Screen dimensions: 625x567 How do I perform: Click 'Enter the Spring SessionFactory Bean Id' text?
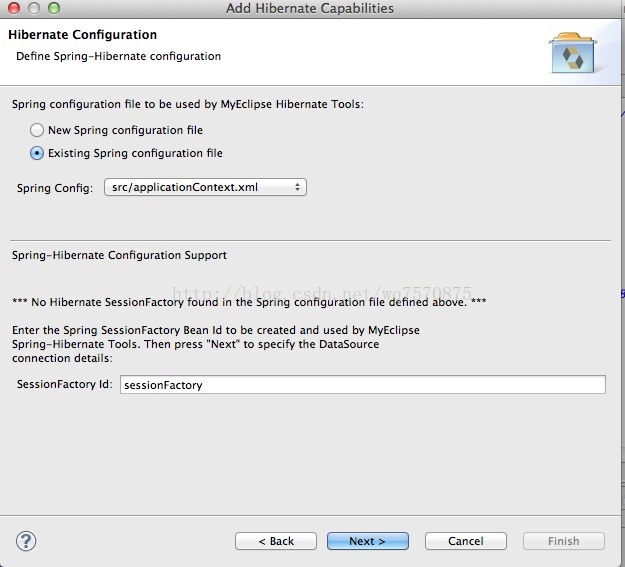click(216, 344)
